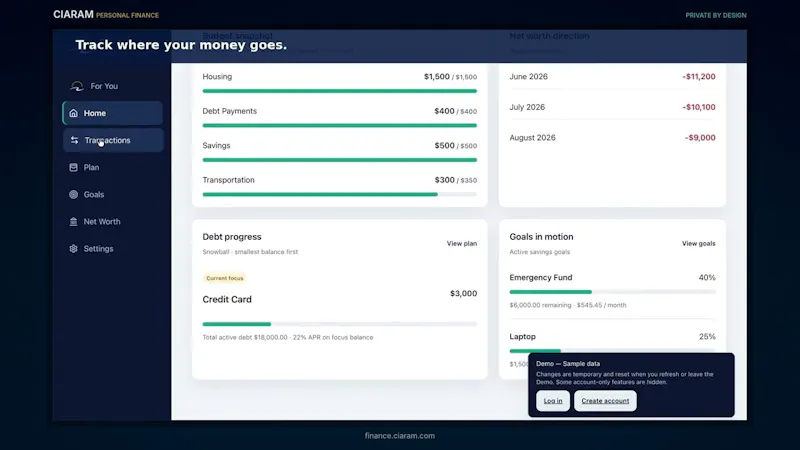Image resolution: width=800 pixels, height=450 pixels.
Task: Click the Transportation progress bar
Action: [x=340, y=194]
